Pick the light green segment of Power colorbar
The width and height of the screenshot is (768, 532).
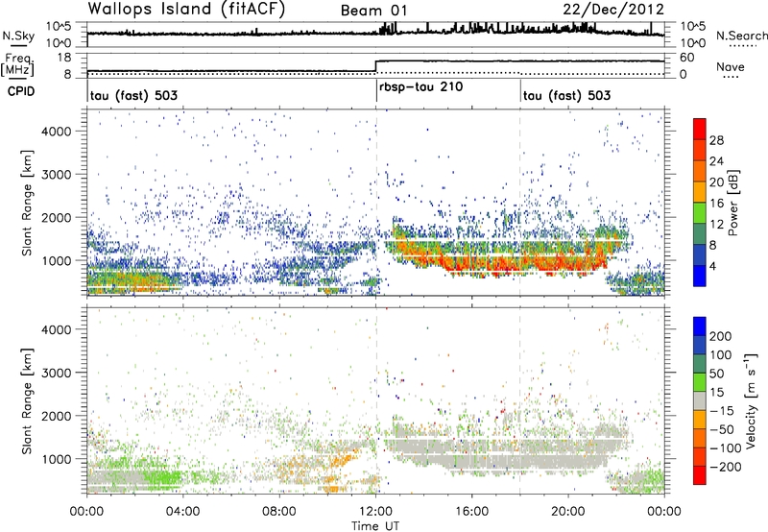coord(700,213)
